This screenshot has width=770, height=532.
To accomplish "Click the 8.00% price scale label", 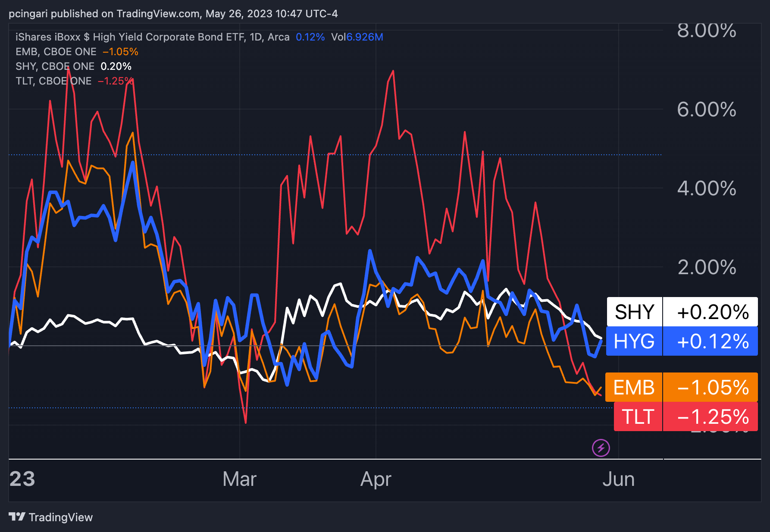I will [x=706, y=31].
